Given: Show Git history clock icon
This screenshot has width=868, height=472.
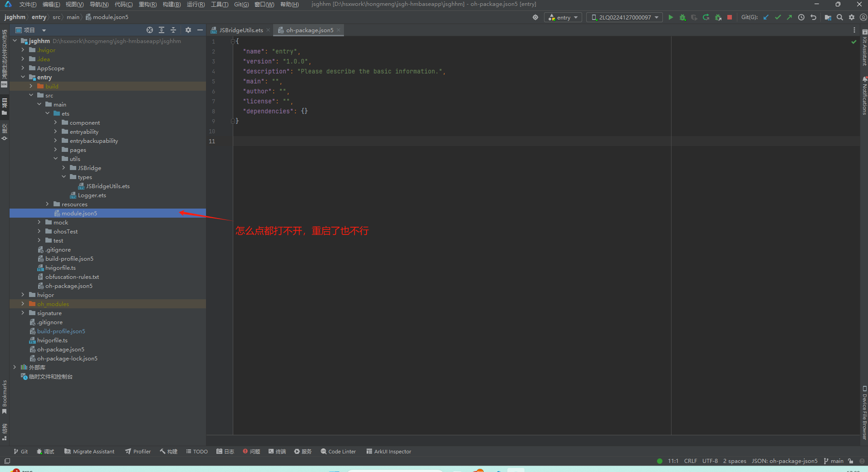Looking at the screenshot, I should point(801,17).
